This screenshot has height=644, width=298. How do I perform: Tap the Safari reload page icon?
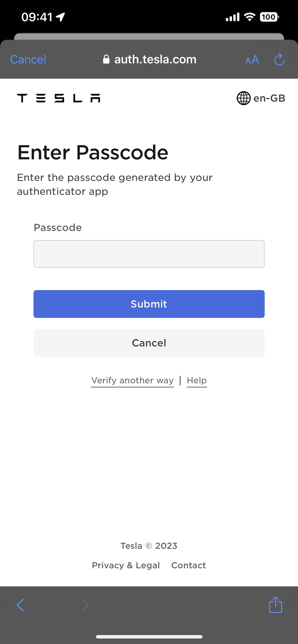click(279, 60)
